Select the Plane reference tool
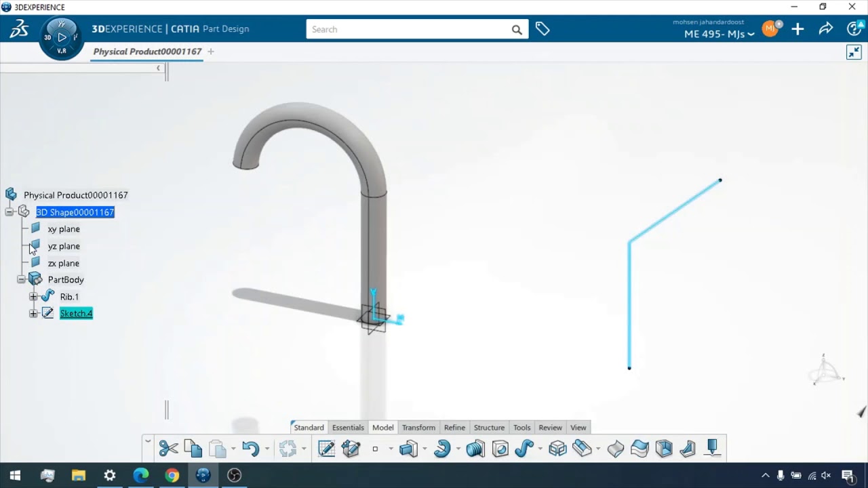 pos(712,448)
